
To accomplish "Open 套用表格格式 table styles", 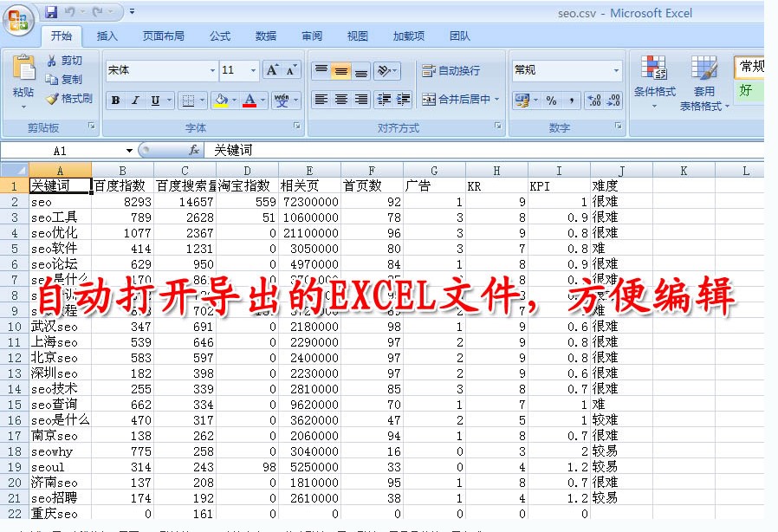I will tap(703, 83).
